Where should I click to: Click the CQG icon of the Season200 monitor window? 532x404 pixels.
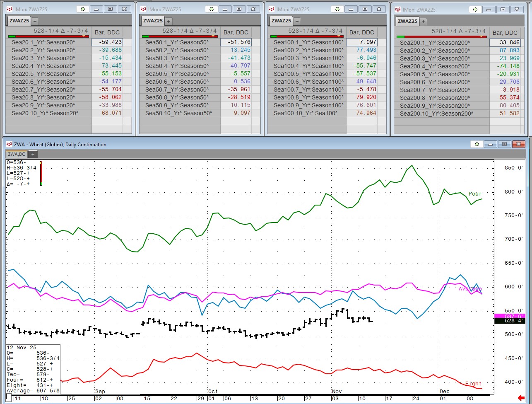(x=398, y=10)
